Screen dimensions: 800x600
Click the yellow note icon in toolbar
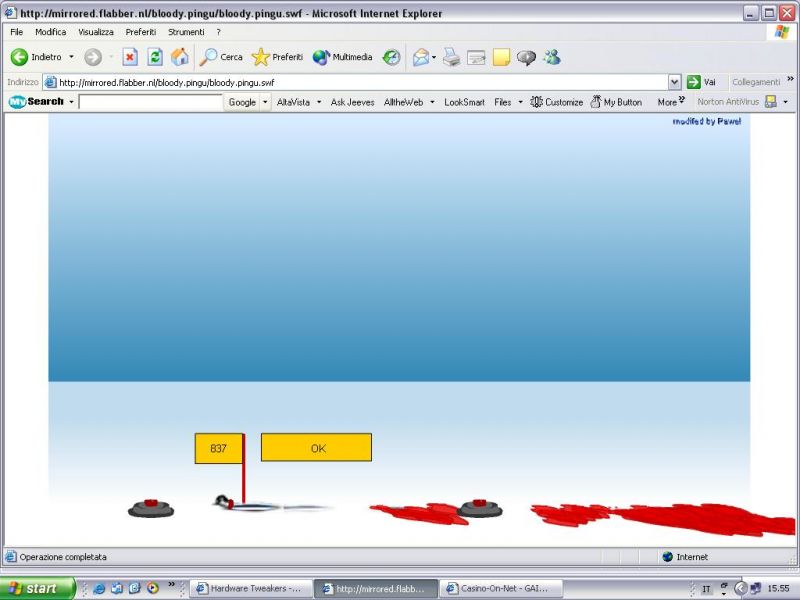[x=501, y=57]
